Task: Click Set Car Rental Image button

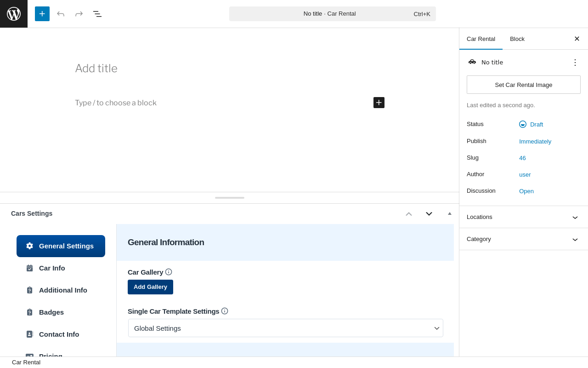Action: (x=524, y=85)
